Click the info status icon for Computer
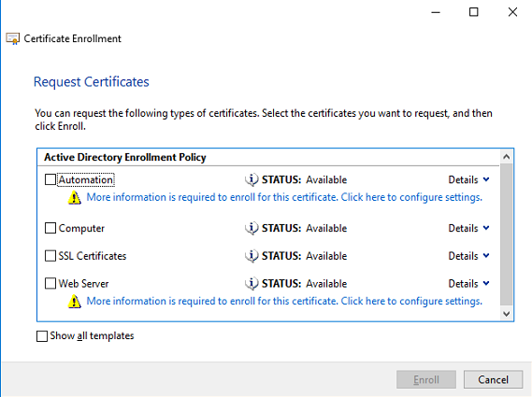This screenshot has width=532, height=397. pos(252,228)
